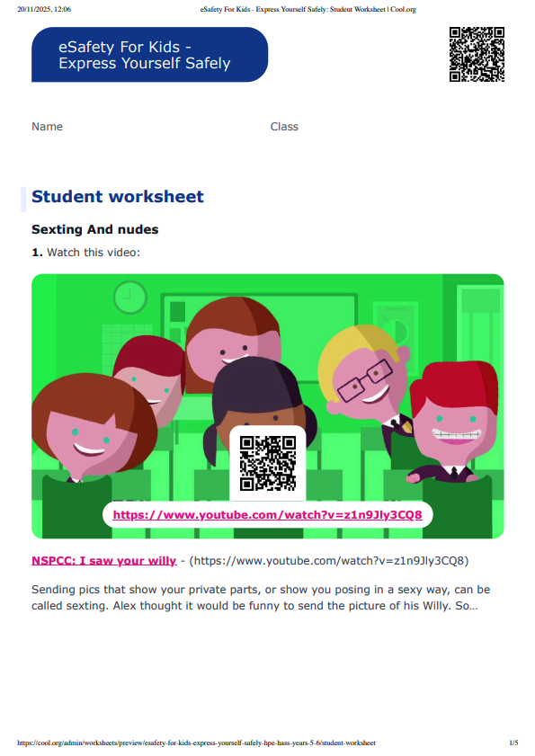Click the cool.org URL in page footer
This screenshot has width=535, height=756.
[x=196, y=743]
